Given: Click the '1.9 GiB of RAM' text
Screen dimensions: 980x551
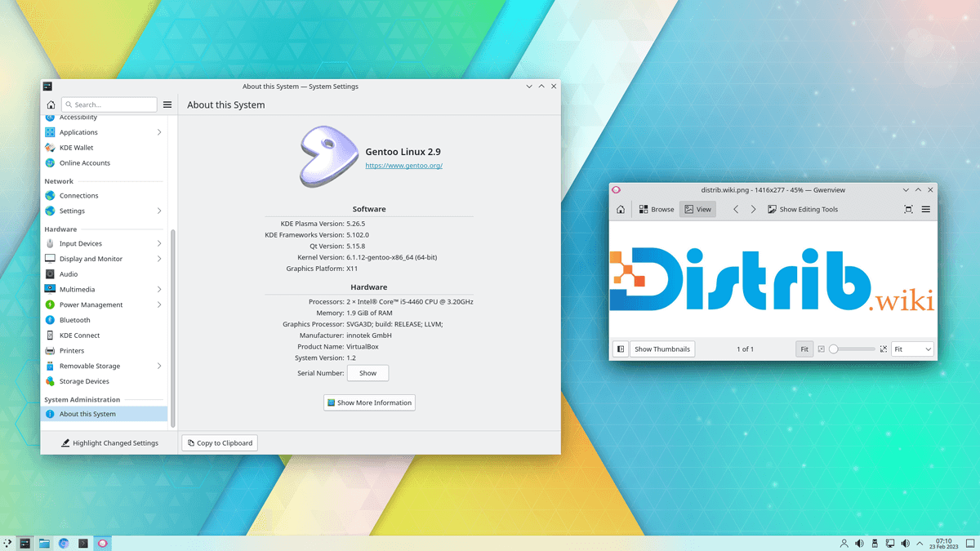Looking at the screenshot, I should (370, 313).
